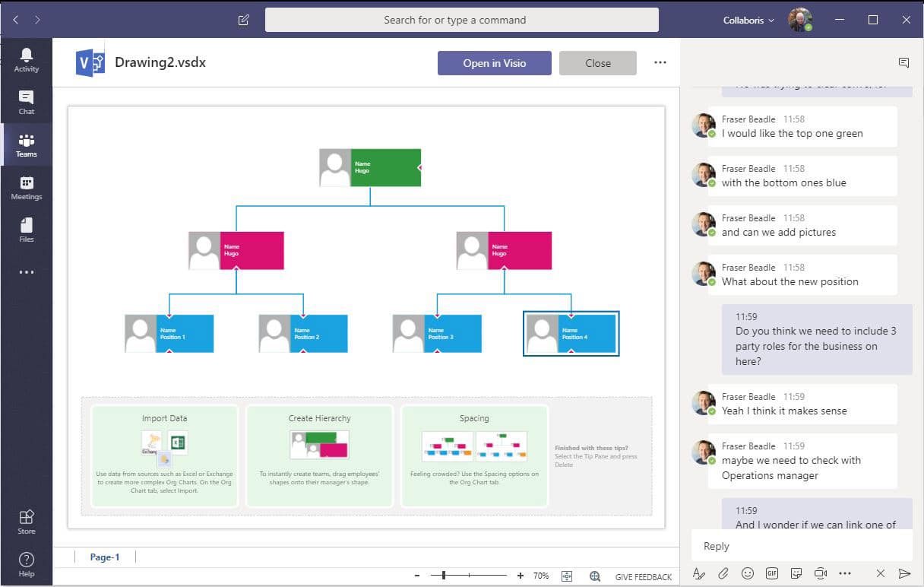Click your message about 3 party roles

817,339
